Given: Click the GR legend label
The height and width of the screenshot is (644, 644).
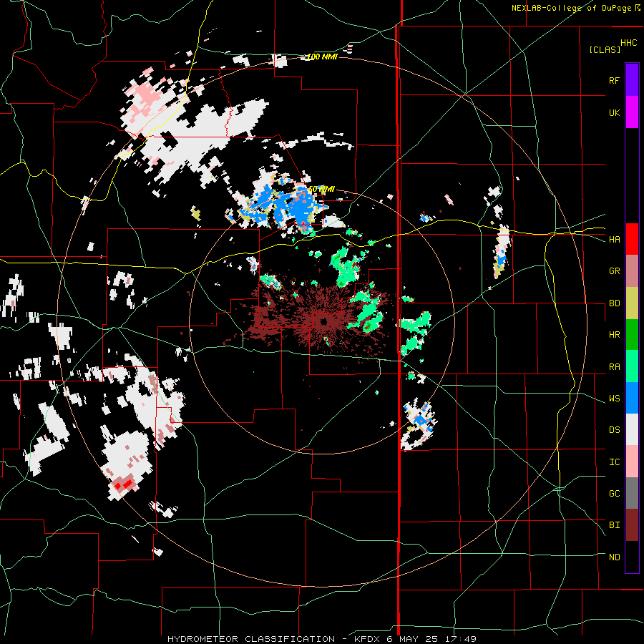Looking at the screenshot, I should pos(614,271).
